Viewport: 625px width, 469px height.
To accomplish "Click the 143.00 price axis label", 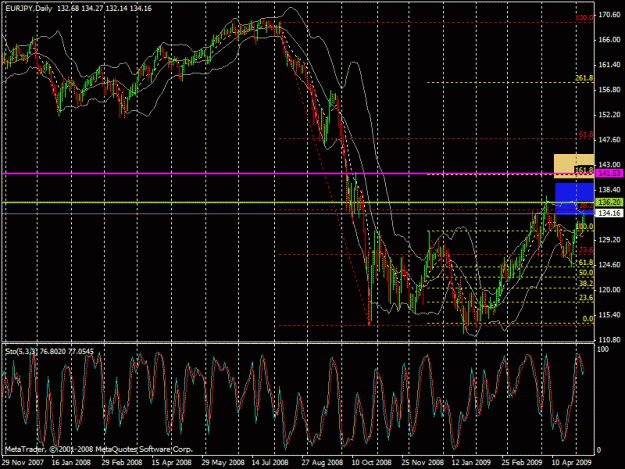I will click(x=609, y=165).
